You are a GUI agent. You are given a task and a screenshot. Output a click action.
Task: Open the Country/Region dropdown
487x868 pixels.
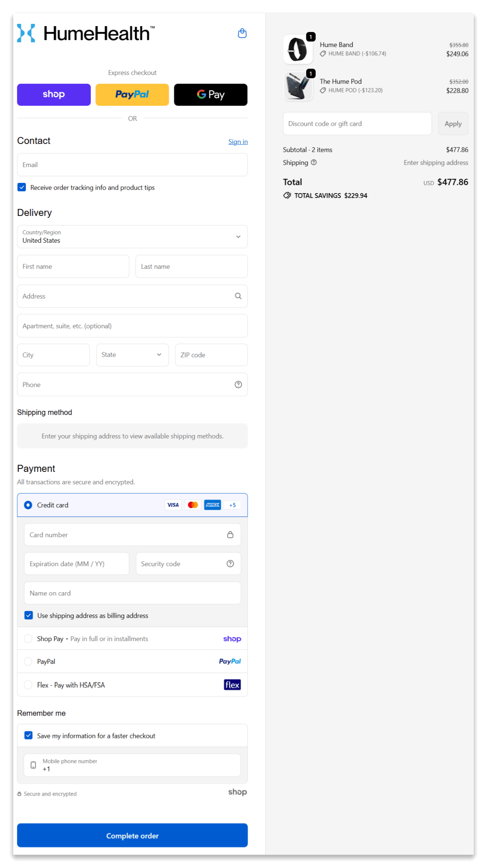click(x=132, y=237)
